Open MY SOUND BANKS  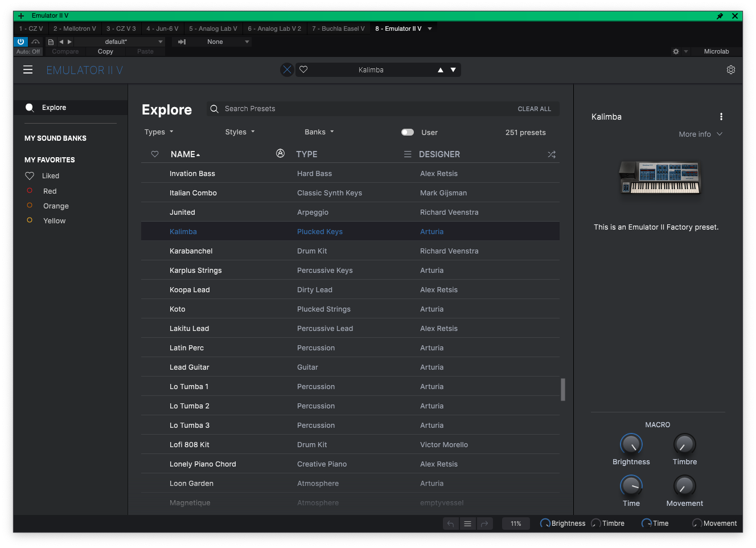pyautogui.click(x=55, y=138)
